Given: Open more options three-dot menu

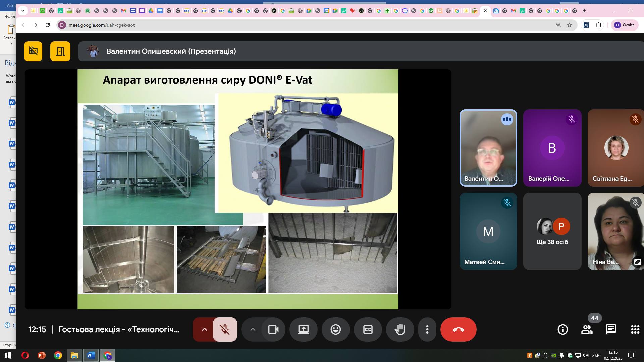Looking at the screenshot, I should pos(427,329).
